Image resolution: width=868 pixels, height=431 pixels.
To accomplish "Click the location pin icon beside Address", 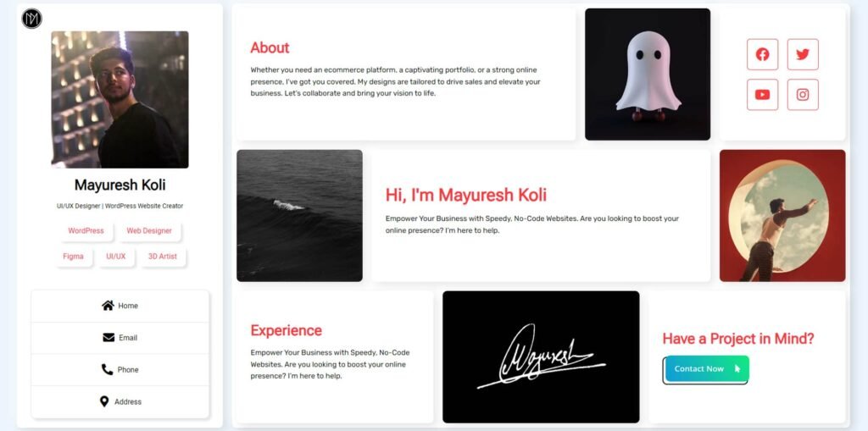I will click(104, 401).
